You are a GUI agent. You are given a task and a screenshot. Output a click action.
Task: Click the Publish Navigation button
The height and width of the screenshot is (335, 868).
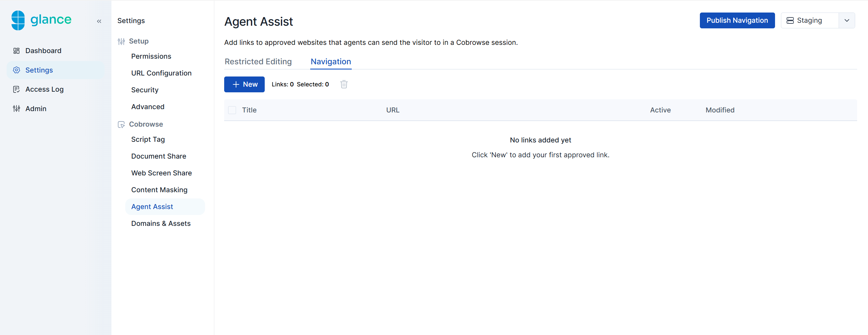point(737,20)
